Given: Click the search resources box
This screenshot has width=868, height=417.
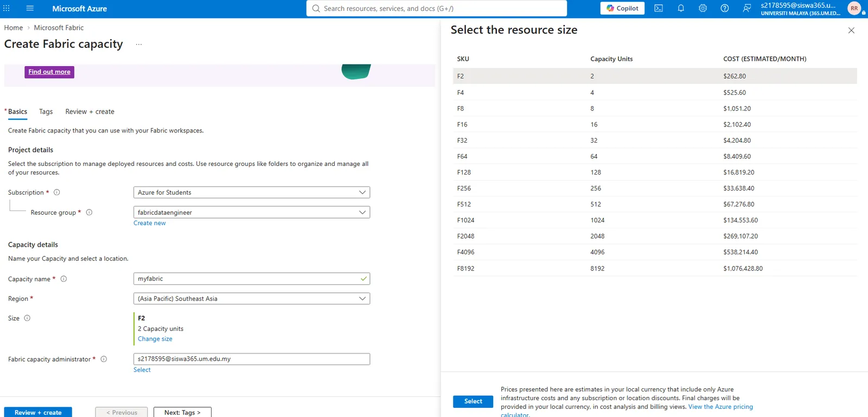Looking at the screenshot, I should (437, 8).
